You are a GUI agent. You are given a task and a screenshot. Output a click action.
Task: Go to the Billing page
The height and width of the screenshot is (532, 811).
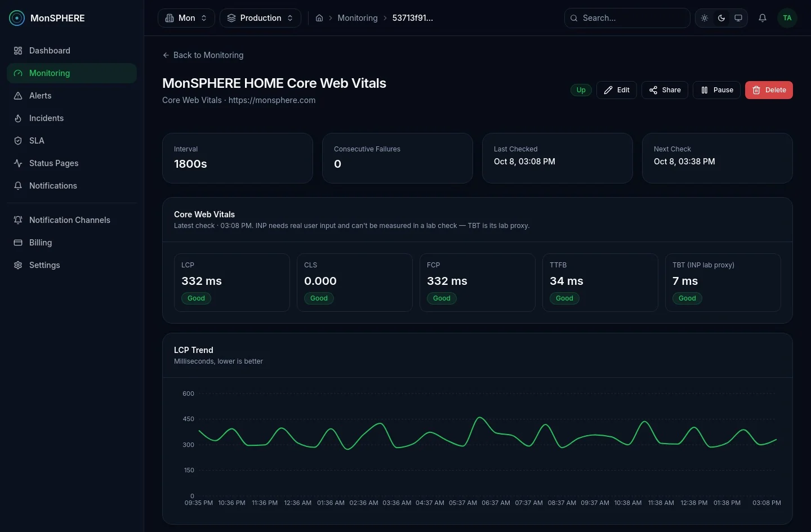[72, 243]
